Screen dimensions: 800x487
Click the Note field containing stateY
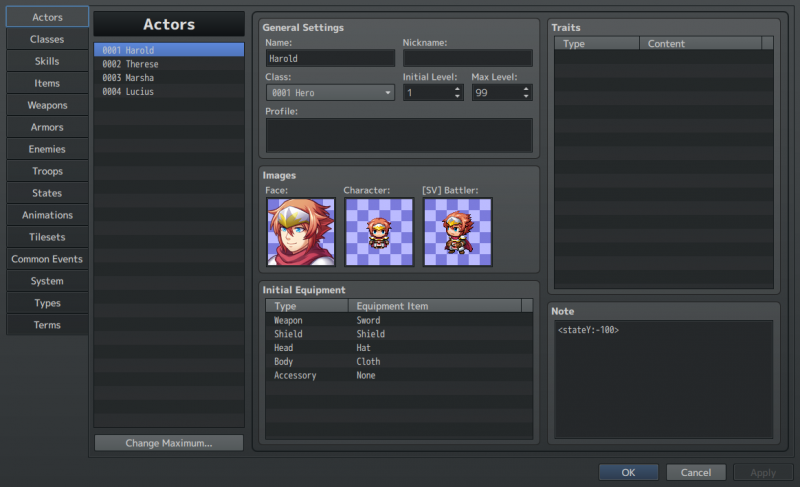click(663, 379)
